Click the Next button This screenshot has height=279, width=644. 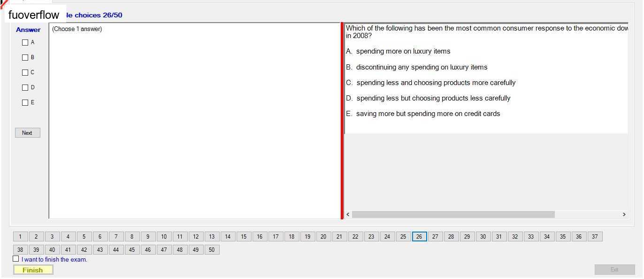pos(28,133)
